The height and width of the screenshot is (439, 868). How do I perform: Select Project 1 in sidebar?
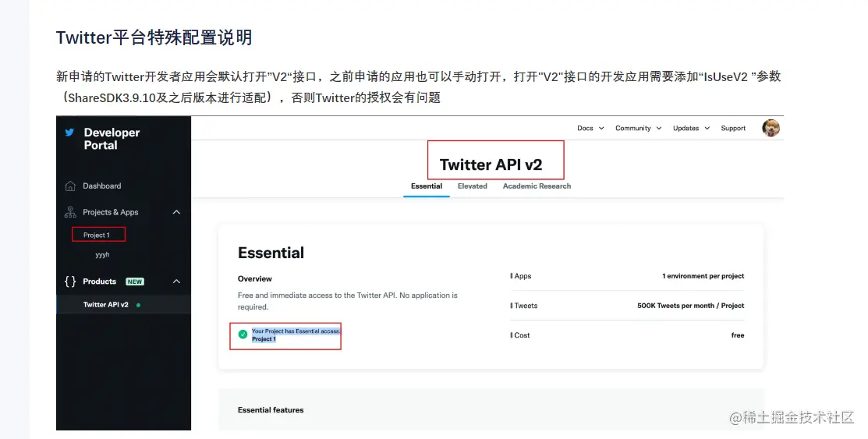97,235
